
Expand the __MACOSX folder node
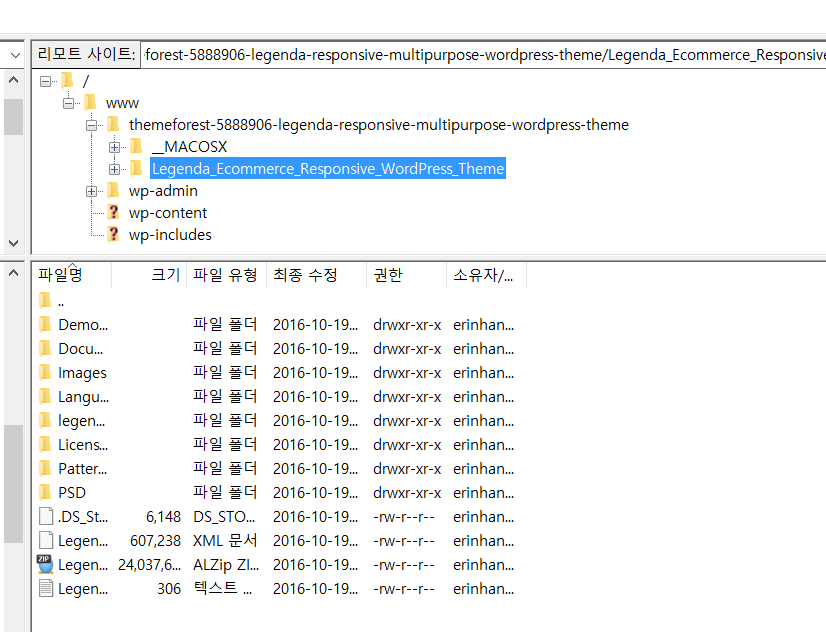[114, 147]
